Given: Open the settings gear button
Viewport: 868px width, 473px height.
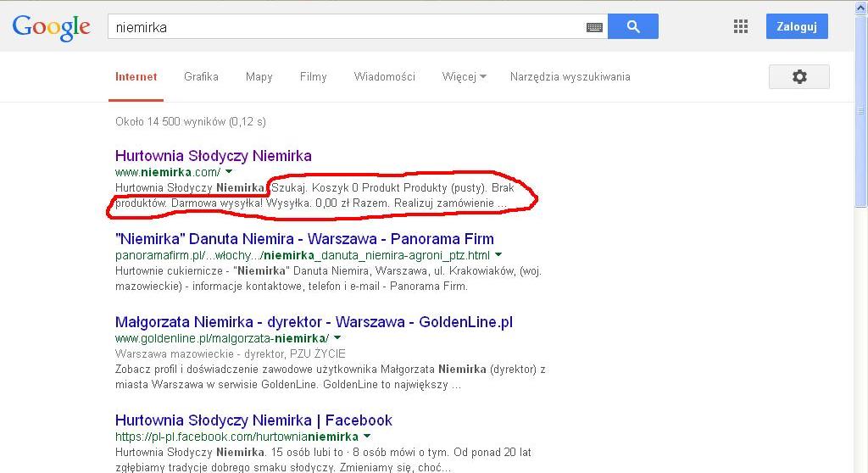Looking at the screenshot, I should click(x=799, y=76).
